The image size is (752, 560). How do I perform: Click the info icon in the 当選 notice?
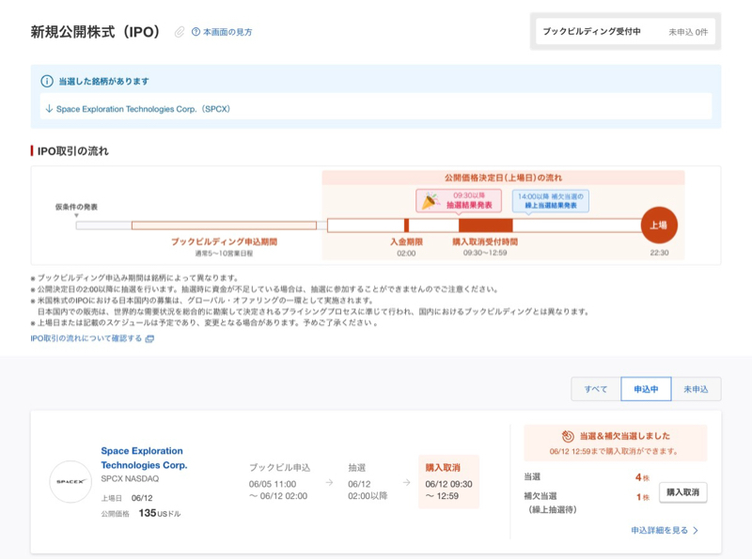pyautogui.click(x=46, y=81)
